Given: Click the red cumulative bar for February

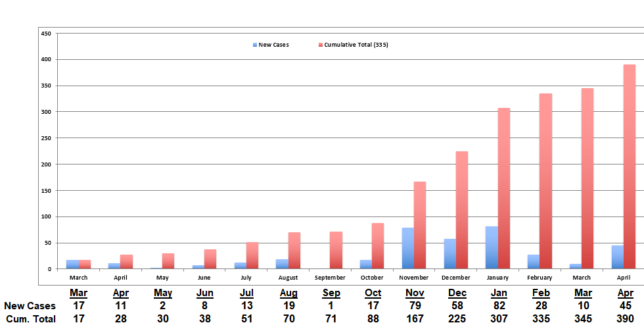Looking at the screenshot, I should tap(545, 179).
